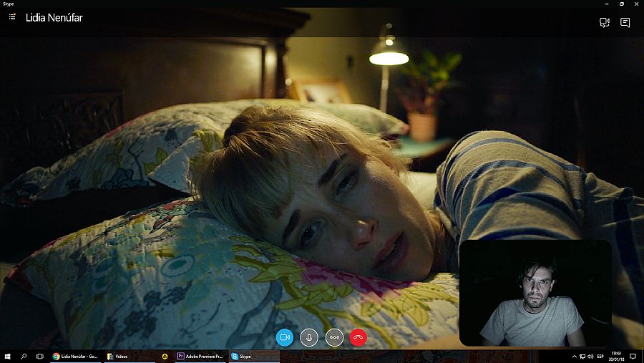Screen dimensions: 644x363
Task: Open the volume tray icon
Action: click(590, 357)
